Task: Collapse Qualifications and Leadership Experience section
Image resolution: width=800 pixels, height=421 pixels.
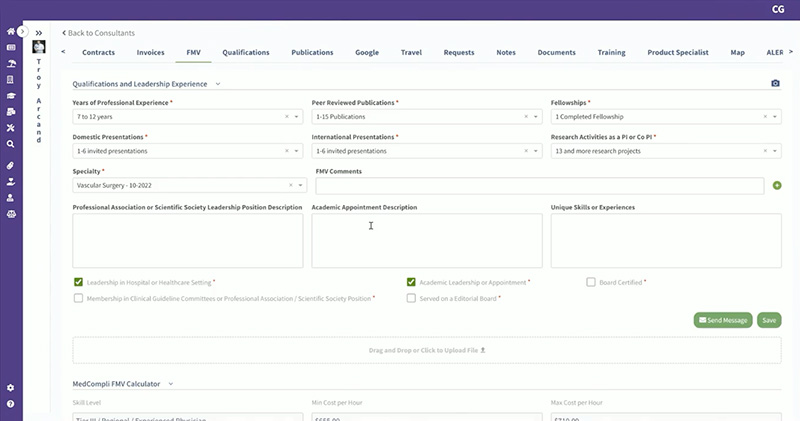Action: (218, 84)
